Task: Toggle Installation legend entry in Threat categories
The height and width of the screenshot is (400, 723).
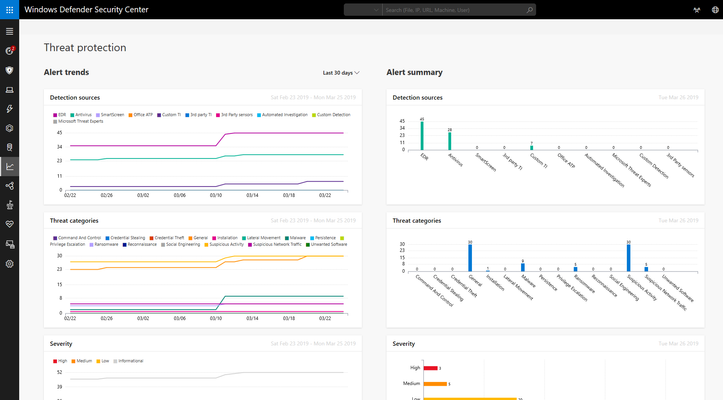Action: [x=225, y=238]
